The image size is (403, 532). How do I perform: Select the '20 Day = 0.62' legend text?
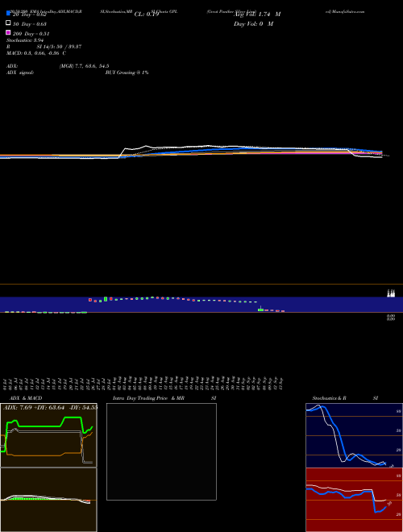pyautogui.click(x=30, y=15)
